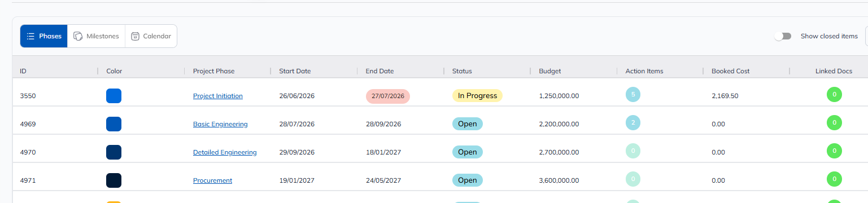Click the color swatch for phase 4969
Screen dimensions: 868x203
pyautogui.click(x=114, y=124)
